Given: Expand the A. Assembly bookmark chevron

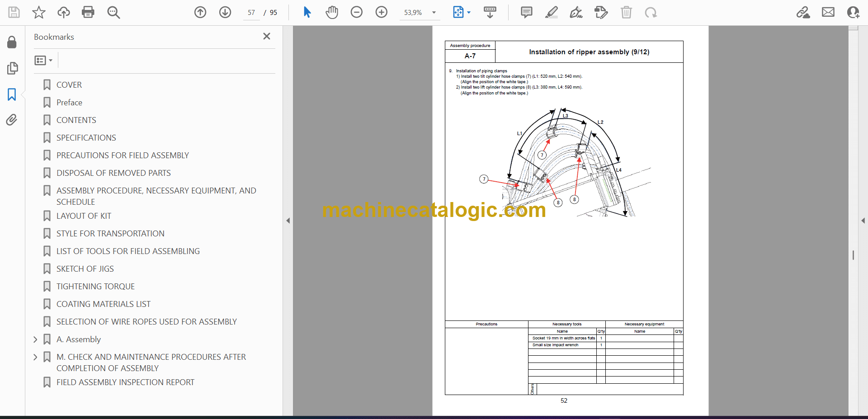Looking at the screenshot, I should coord(35,339).
